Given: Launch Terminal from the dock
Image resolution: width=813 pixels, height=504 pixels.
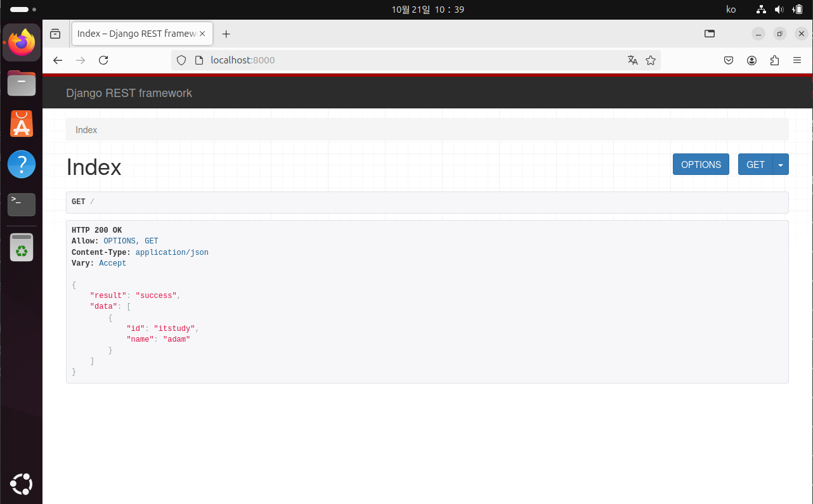Looking at the screenshot, I should pos(22,204).
